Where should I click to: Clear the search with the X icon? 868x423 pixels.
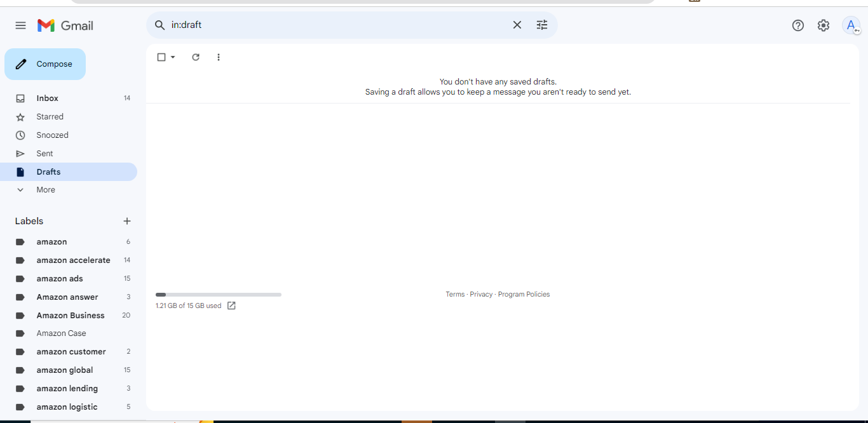point(517,25)
